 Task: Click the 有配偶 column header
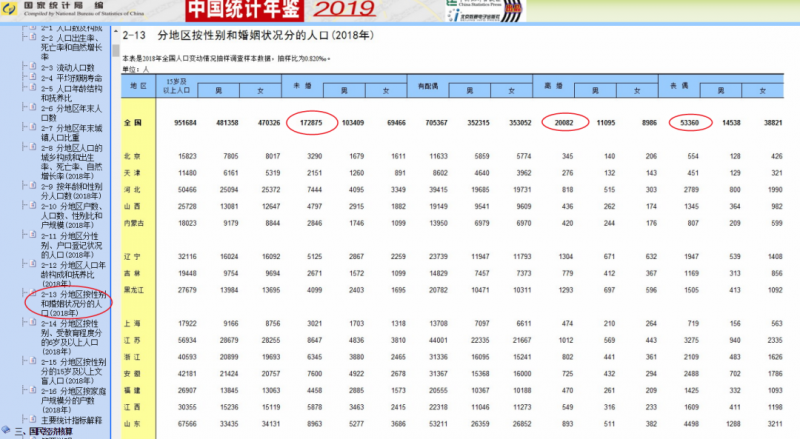(x=428, y=86)
